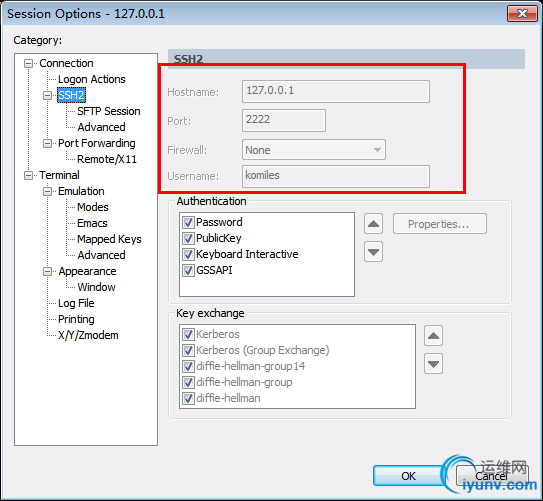
Task: Click the Cancel button
Action: [492, 476]
